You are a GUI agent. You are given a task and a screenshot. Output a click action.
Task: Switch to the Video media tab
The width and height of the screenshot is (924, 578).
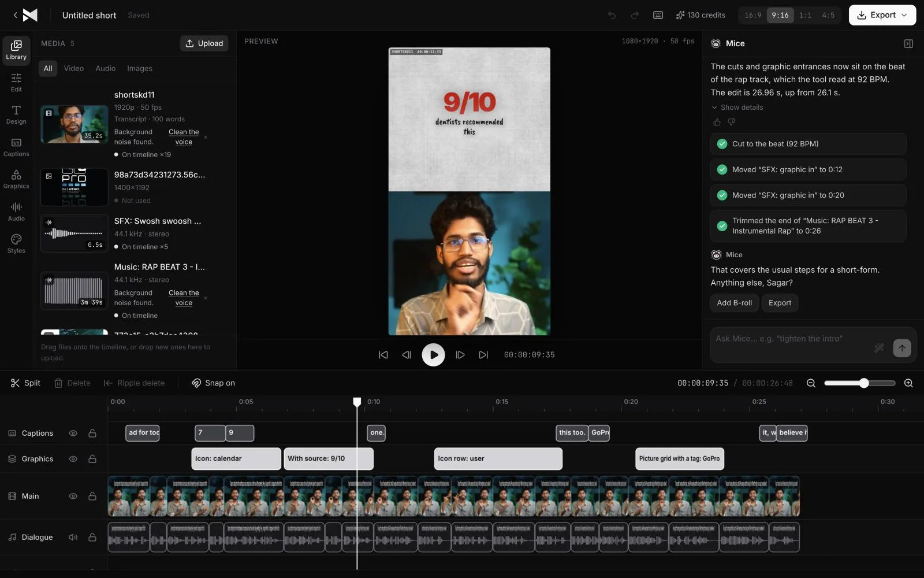(x=74, y=68)
